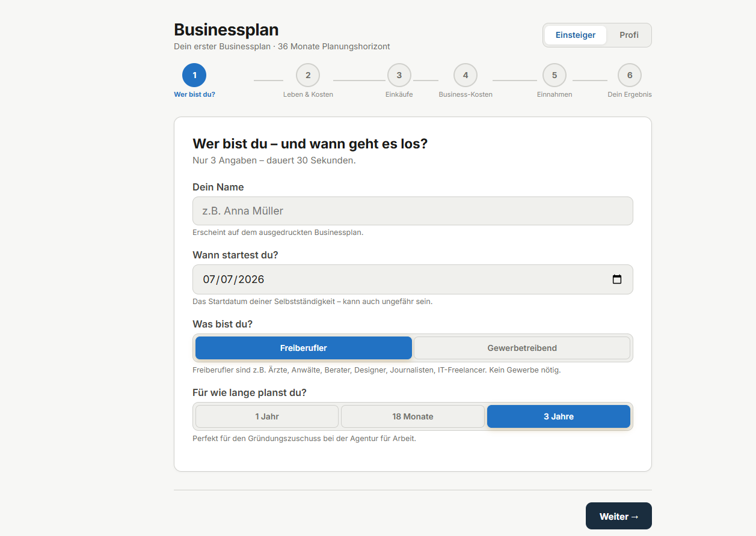Open the calendar picker icon in date field

pyautogui.click(x=616, y=279)
